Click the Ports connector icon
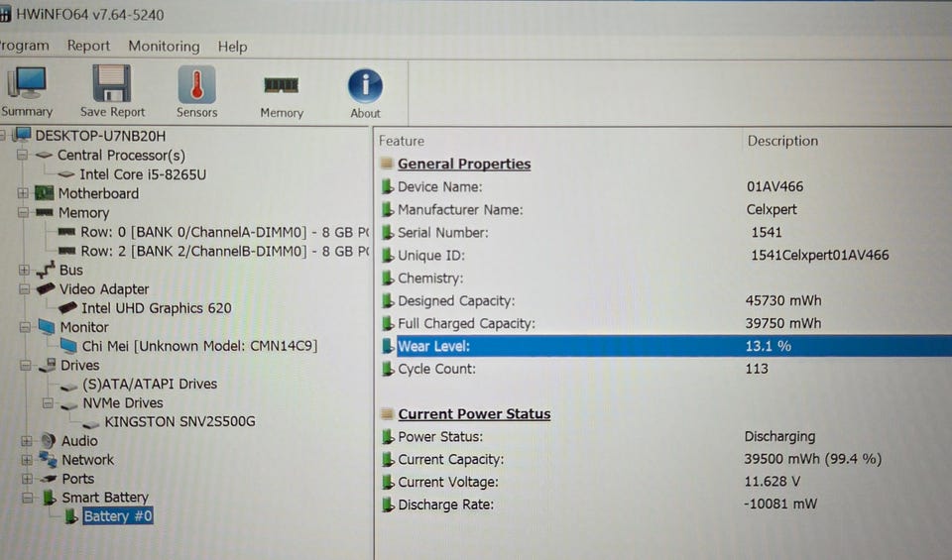 pyautogui.click(x=49, y=479)
